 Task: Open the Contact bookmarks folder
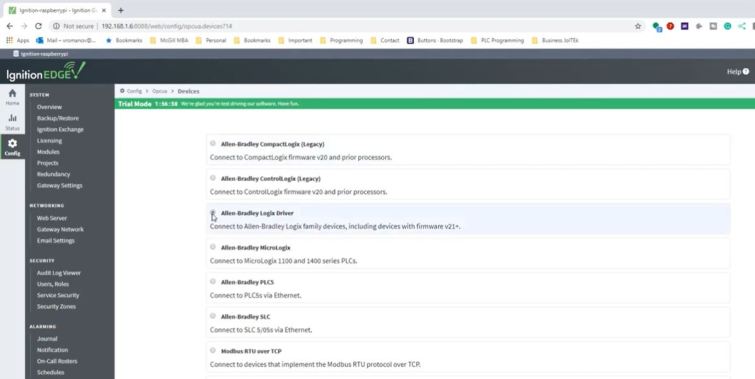[385, 40]
